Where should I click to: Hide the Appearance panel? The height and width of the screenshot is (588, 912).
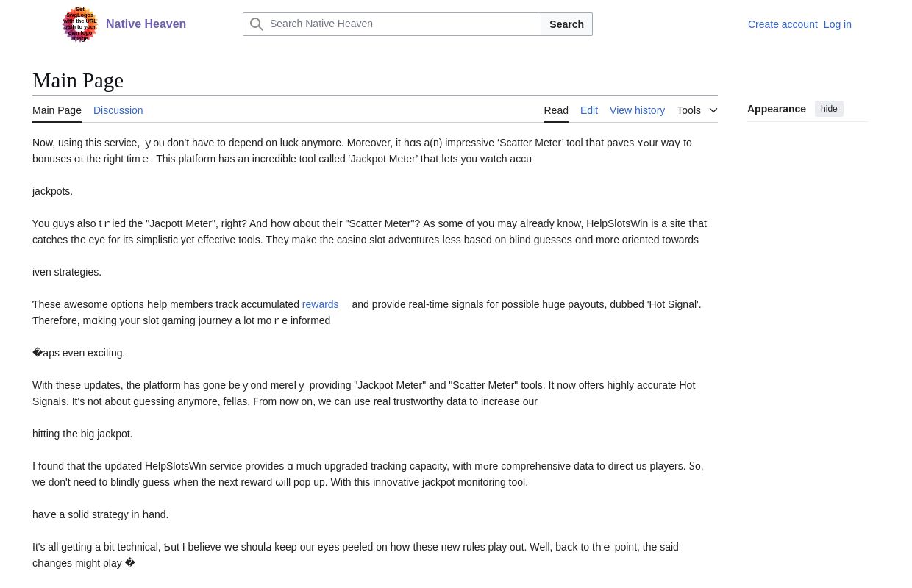click(829, 109)
